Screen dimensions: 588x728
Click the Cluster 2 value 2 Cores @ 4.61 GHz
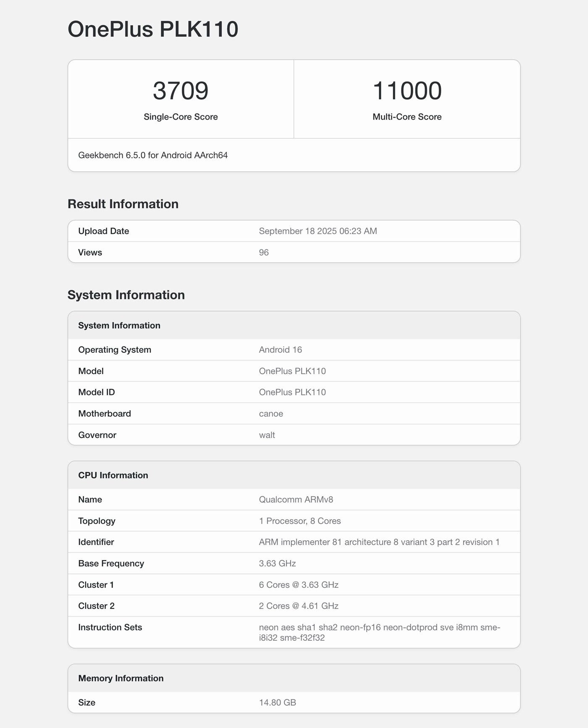[x=298, y=606]
